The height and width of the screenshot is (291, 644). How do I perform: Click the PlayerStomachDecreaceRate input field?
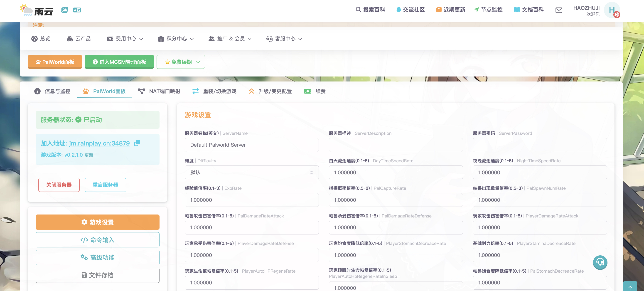396,255
